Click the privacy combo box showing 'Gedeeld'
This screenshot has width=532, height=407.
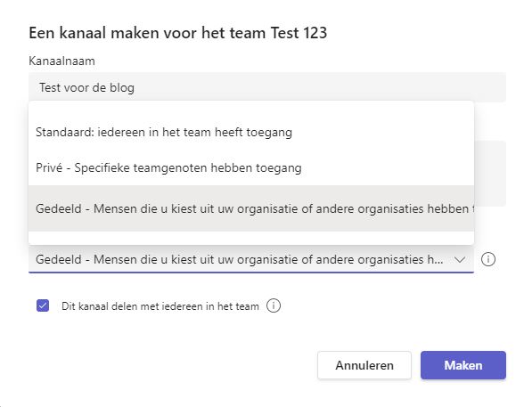[x=251, y=259]
